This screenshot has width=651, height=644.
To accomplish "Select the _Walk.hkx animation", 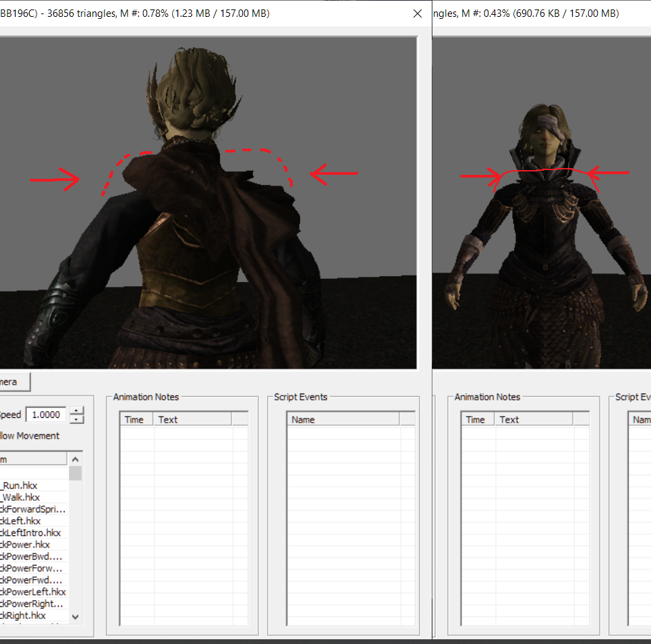I will pos(34,498).
